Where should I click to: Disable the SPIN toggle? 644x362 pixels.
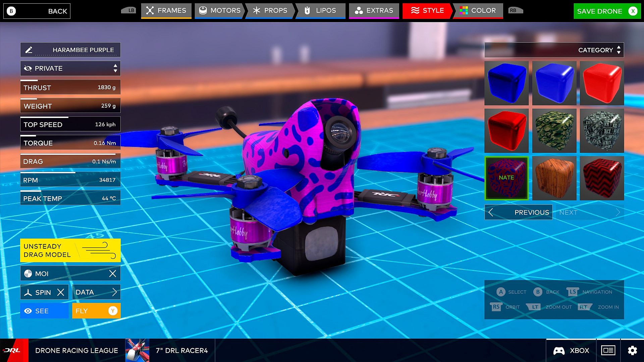pos(60,292)
